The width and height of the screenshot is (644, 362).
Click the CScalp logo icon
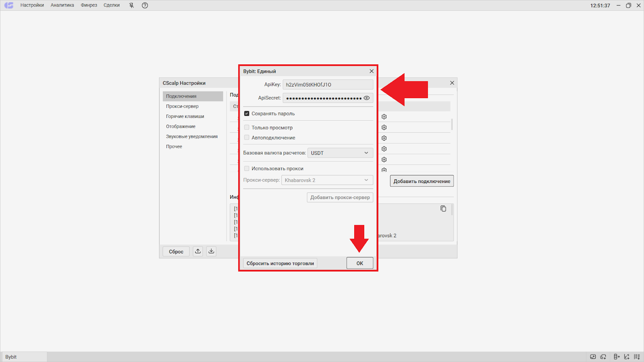pyautogui.click(x=9, y=5)
